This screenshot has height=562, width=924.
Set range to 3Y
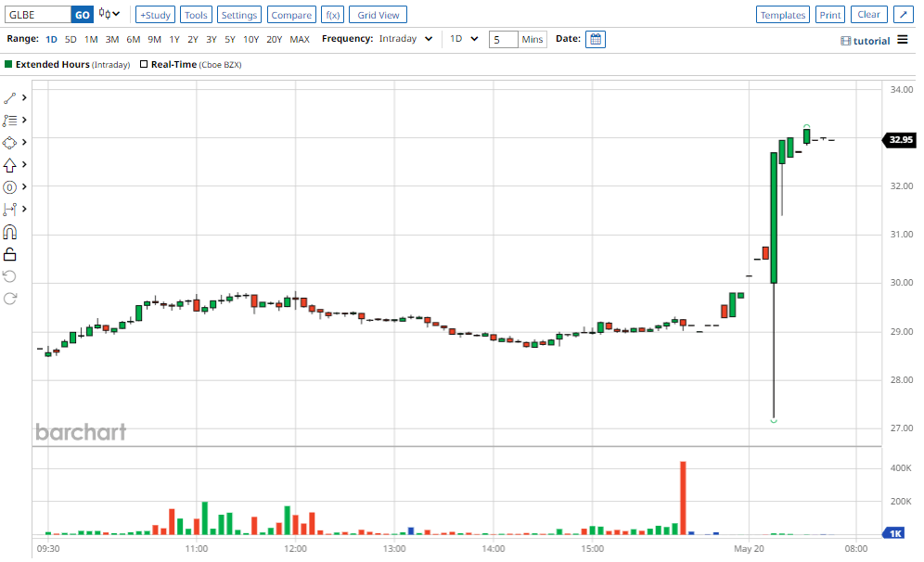(x=212, y=40)
